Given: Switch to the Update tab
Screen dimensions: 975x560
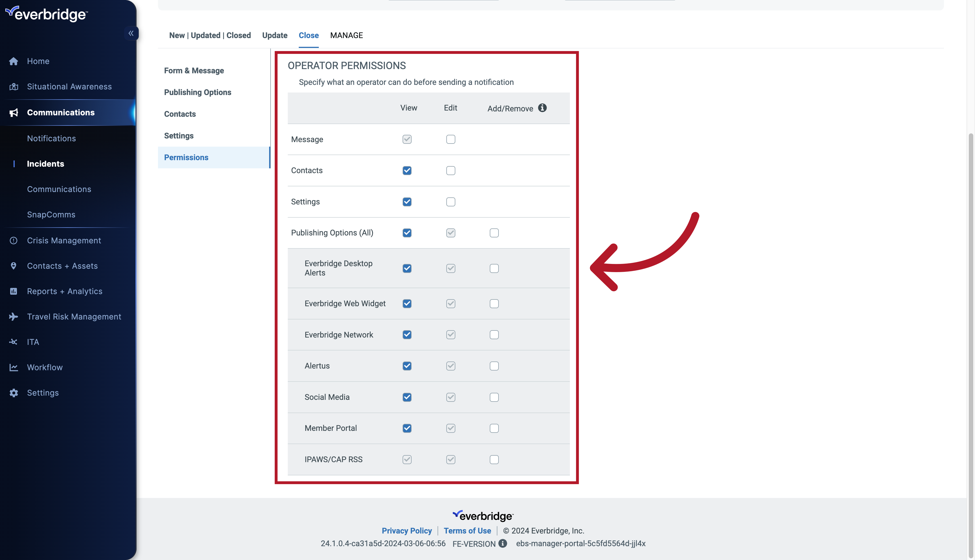Looking at the screenshot, I should [x=274, y=35].
